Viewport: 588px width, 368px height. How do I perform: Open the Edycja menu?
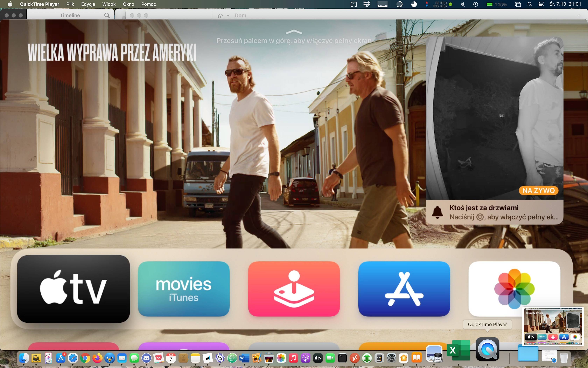click(88, 4)
